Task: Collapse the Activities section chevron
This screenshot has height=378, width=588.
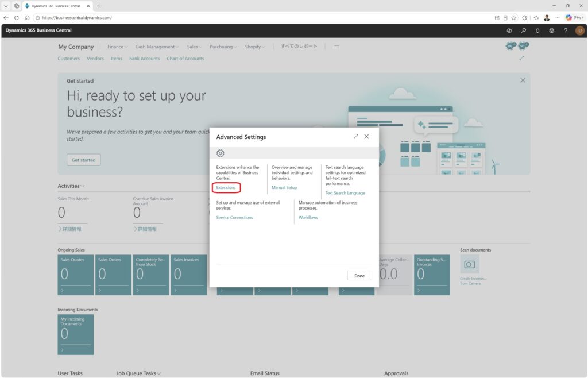Action: coord(83,186)
